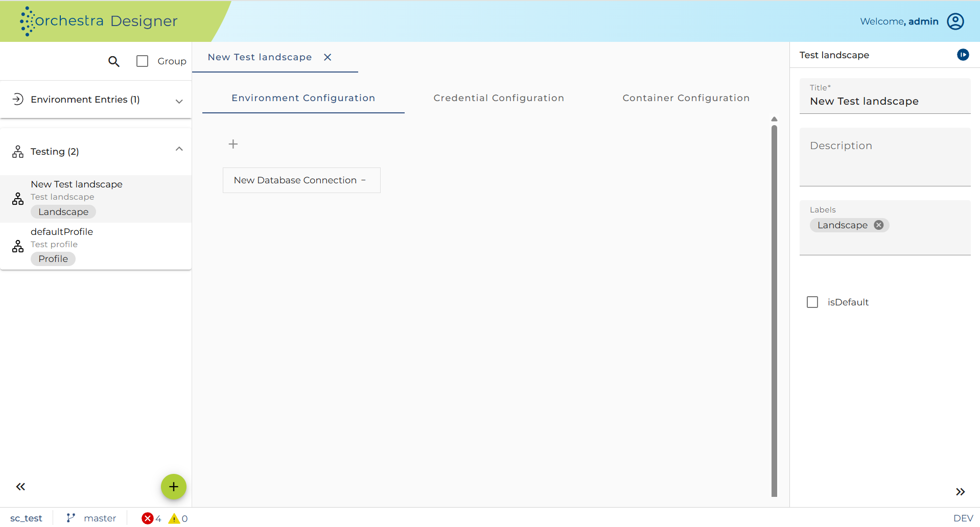Close the New Test landscape tab
This screenshot has width=980, height=527.
click(x=328, y=57)
